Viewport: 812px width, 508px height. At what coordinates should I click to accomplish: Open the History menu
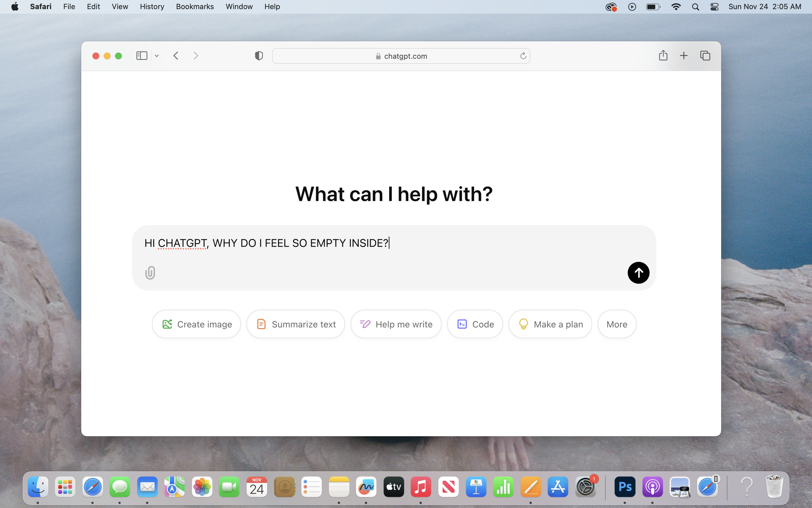[152, 7]
